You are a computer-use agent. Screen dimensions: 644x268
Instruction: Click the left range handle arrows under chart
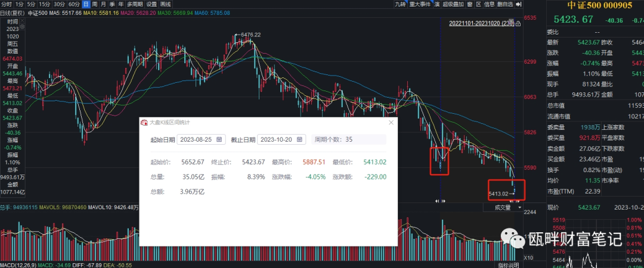click(440, 201)
